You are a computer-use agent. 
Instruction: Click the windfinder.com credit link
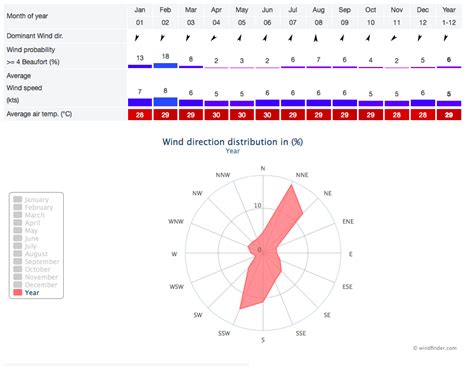tap(435, 348)
